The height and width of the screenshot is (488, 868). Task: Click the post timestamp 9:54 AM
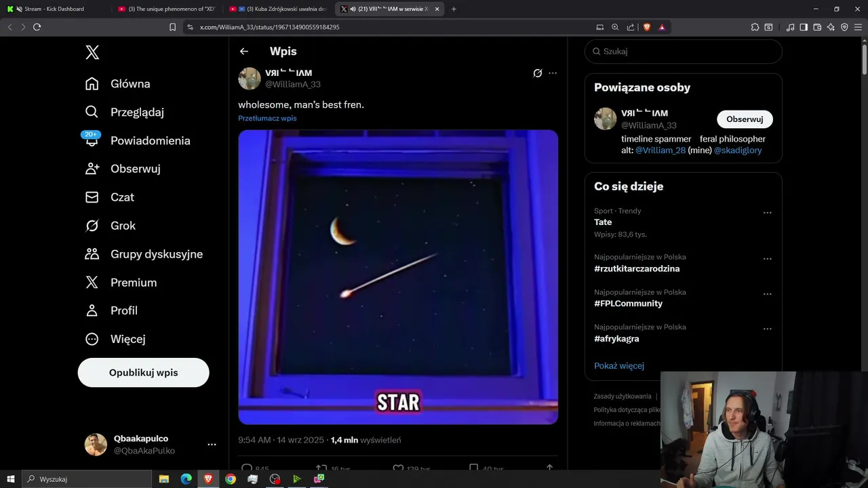tap(281, 440)
